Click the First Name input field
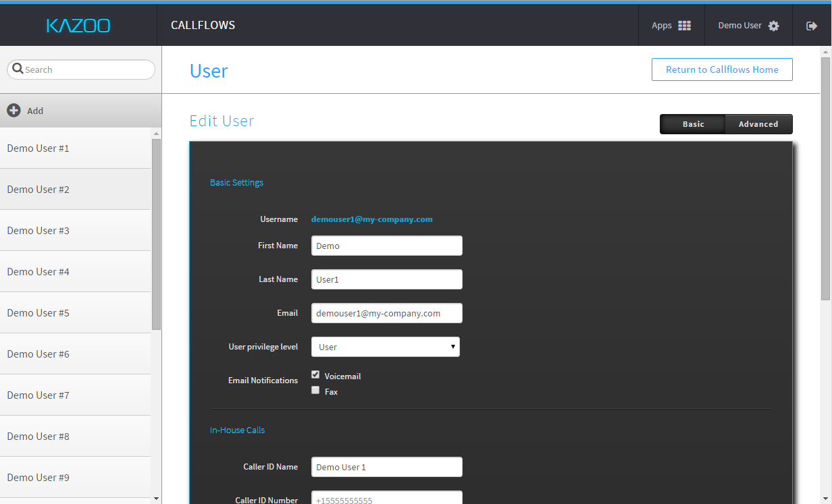 point(386,246)
